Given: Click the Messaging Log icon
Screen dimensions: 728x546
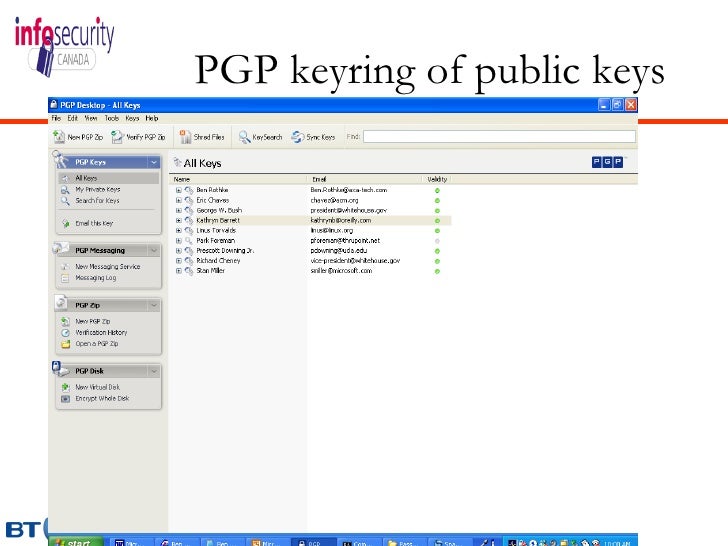Looking at the screenshot, I should pyautogui.click(x=65, y=278).
